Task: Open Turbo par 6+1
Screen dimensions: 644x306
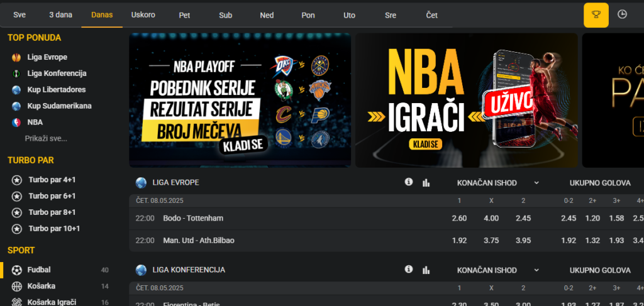Action: click(x=52, y=196)
